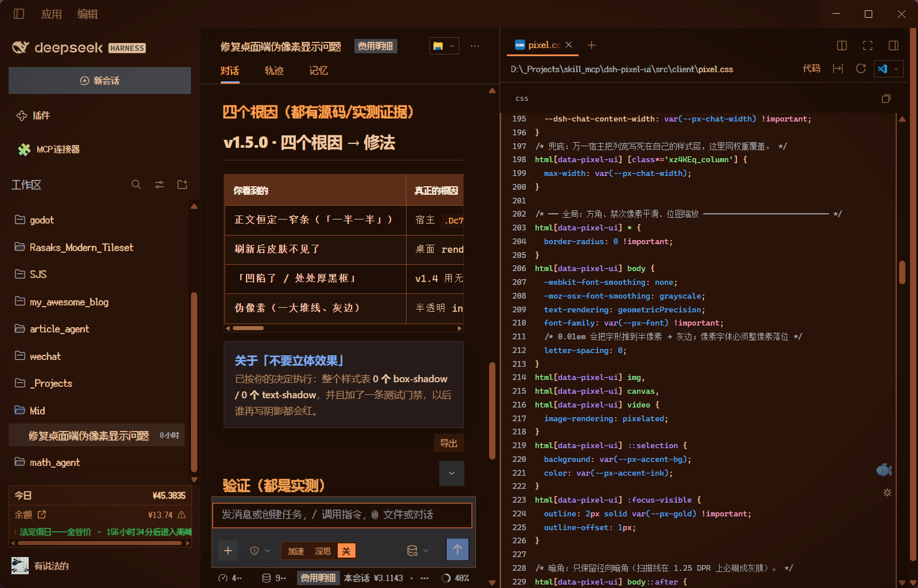Open 费用明细 badge next to conversation title
The image size is (918, 588).
tap(376, 46)
